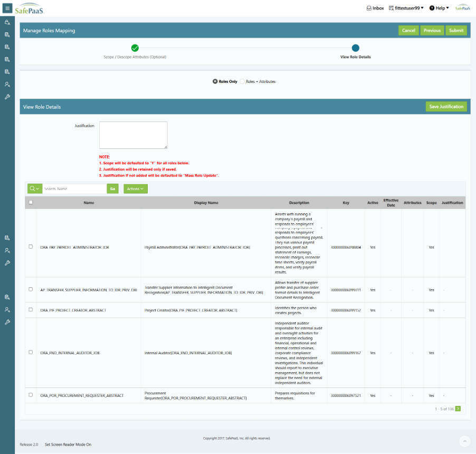
Task: Open the fittestuser99 user menu
Action: (406, 8)
